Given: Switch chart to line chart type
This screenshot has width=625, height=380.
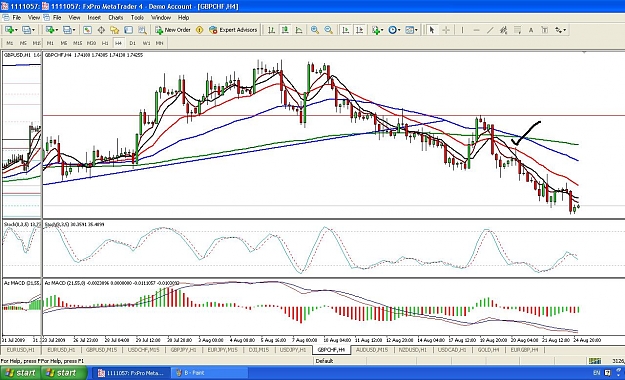Looking at the screenshot, I should (x=299, y=30).
